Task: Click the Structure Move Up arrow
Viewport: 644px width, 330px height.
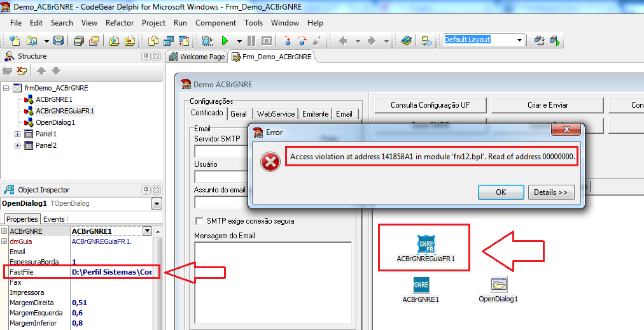Action: (x=41, y=71)
